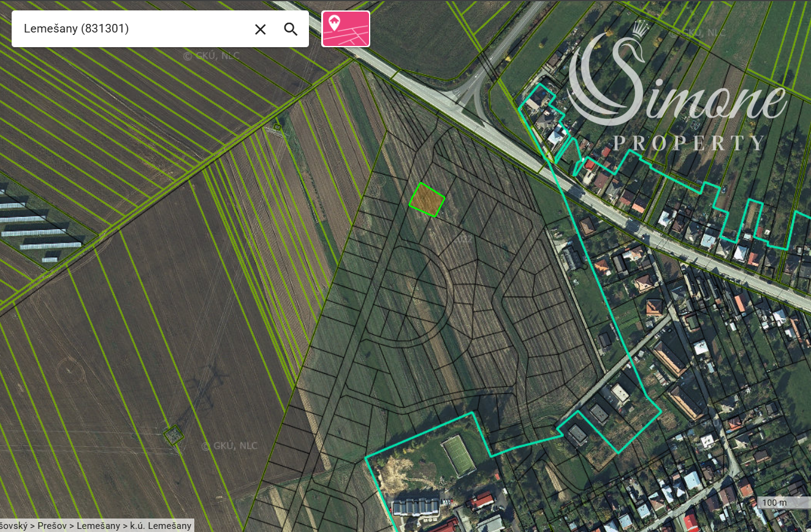Select the green football pitch on the map

[x=459, y=456]
